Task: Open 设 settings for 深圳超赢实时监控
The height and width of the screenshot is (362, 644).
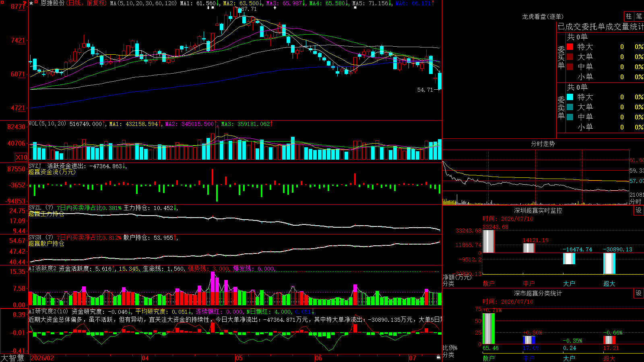Action: point(639,210)
